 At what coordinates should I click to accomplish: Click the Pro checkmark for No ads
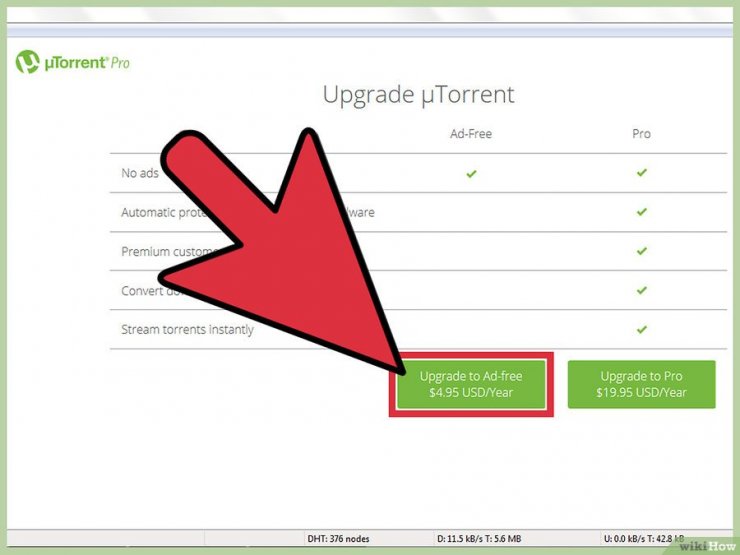point(641,173)
